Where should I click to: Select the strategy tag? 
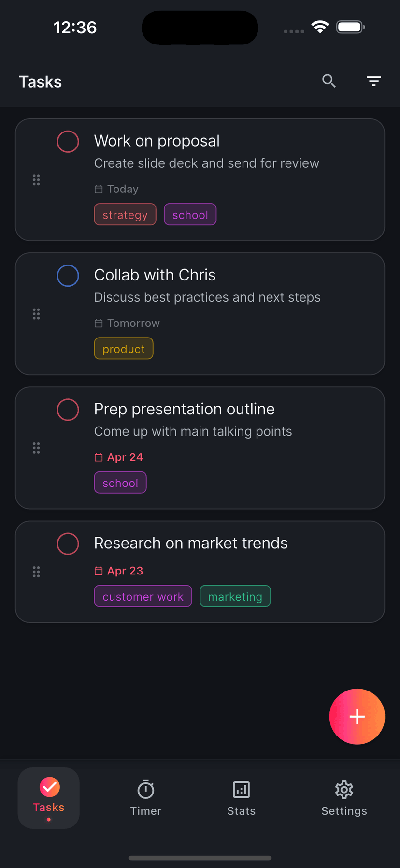click(125, 215)
